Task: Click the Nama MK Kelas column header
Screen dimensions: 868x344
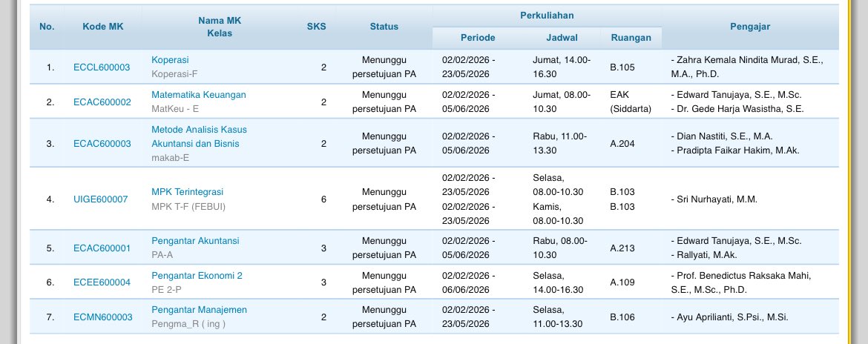Action: [x=220, y=27]
